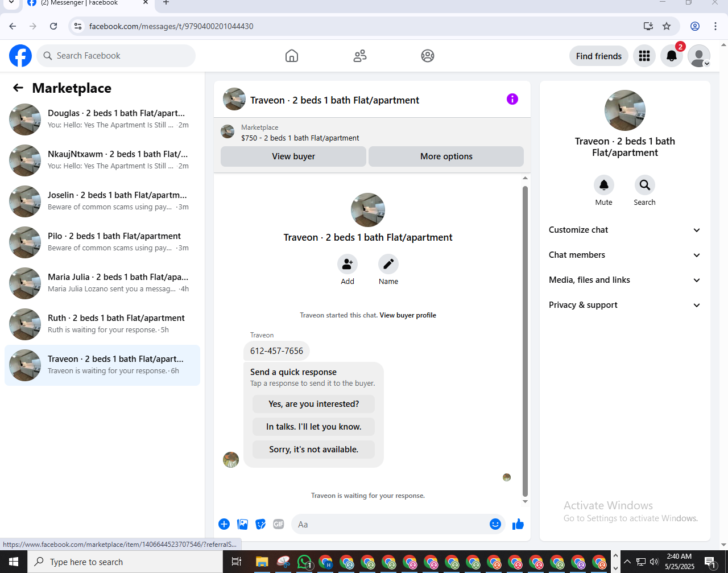728x573 pixels.
Task: Send a thumbs-up like
Action: pos(518,524)
